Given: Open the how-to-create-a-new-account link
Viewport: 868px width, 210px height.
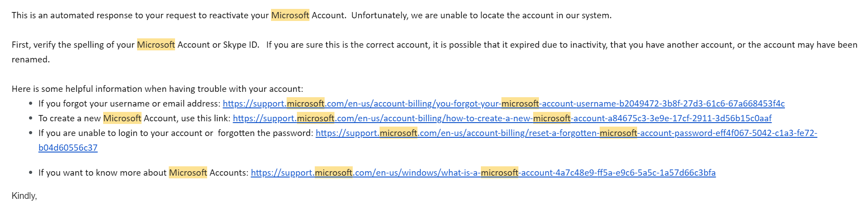Looking at the screenshot, I should (502, 118).
